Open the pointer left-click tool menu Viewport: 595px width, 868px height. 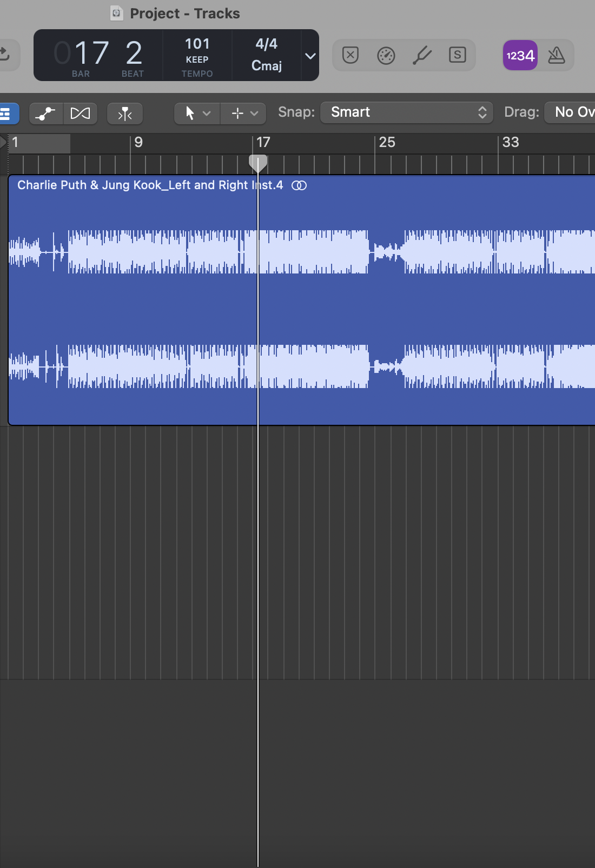tap(197, 113)
